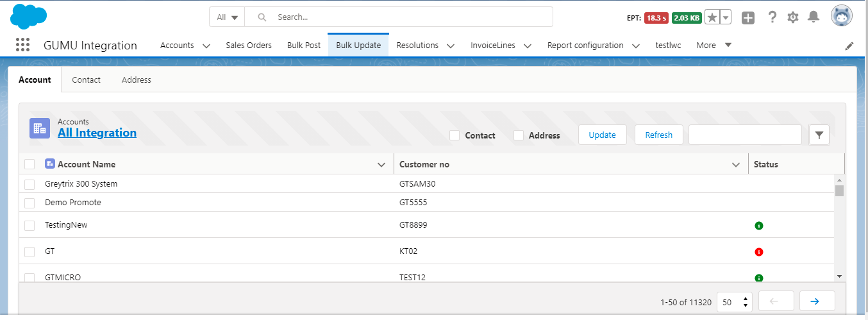This screenshot has width=868, height=320.
Task: Click the pencil icon to edit navigation
Action: point(849,46)
